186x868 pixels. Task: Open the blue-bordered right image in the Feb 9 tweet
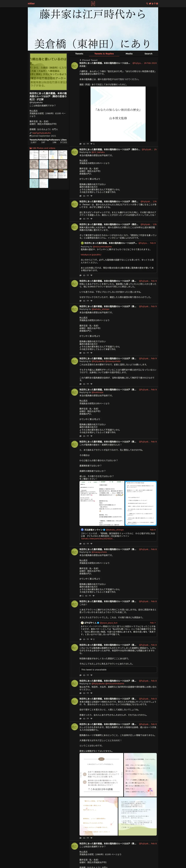[141, 503]
